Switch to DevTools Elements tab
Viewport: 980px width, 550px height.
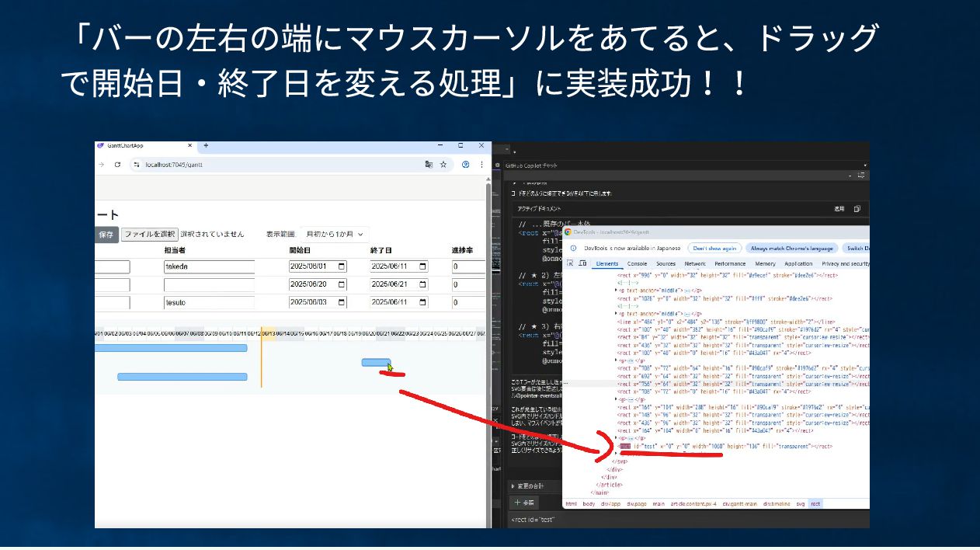(606, 264)
